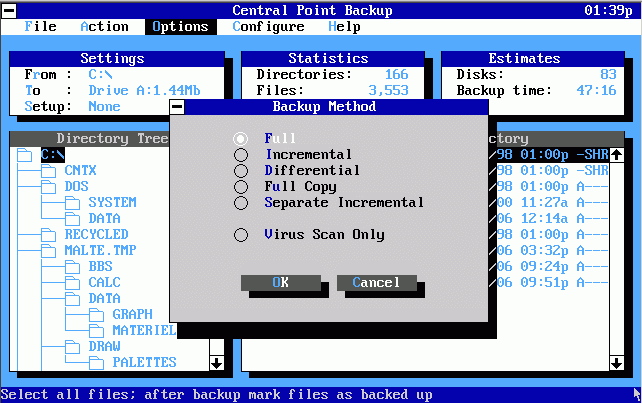Click the root folder icon beside C:\
The image size is (642, 403).
[x=24, y=155]
